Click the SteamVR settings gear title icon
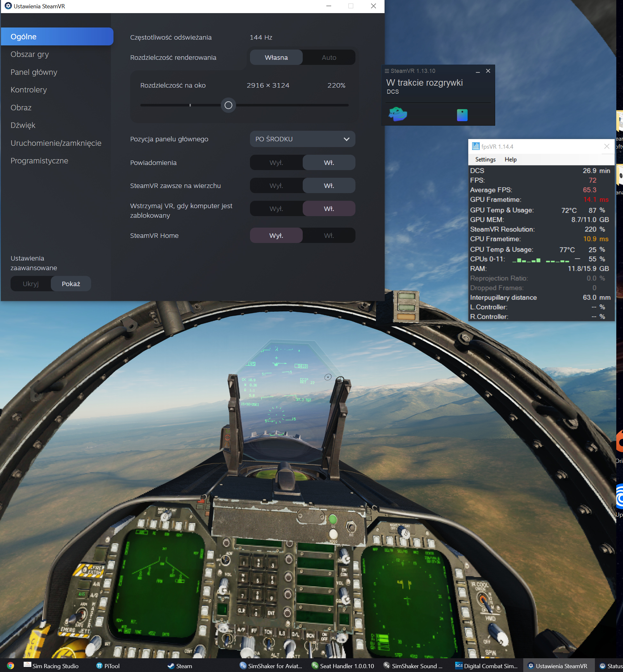The width and height of the screenshot is (623, 672). pos(8,6)
